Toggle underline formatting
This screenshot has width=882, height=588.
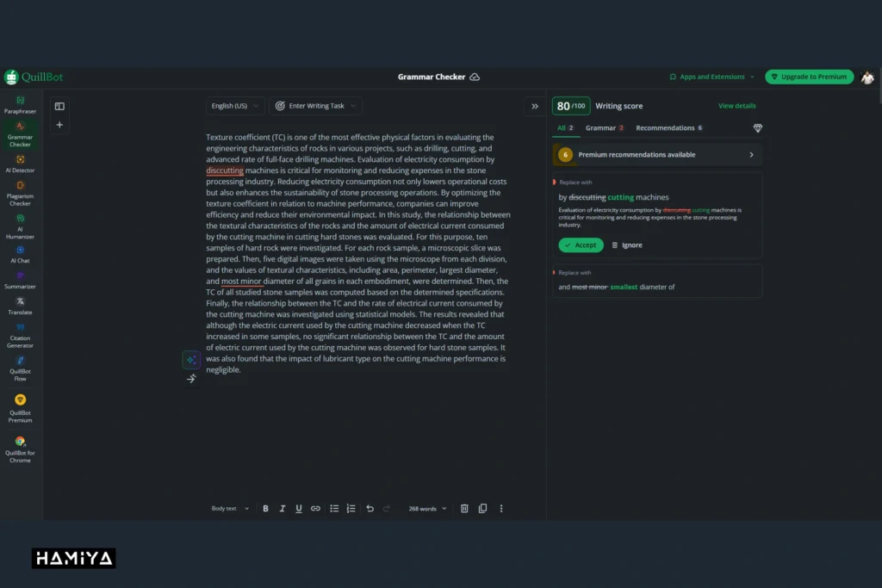pos(299,509)
